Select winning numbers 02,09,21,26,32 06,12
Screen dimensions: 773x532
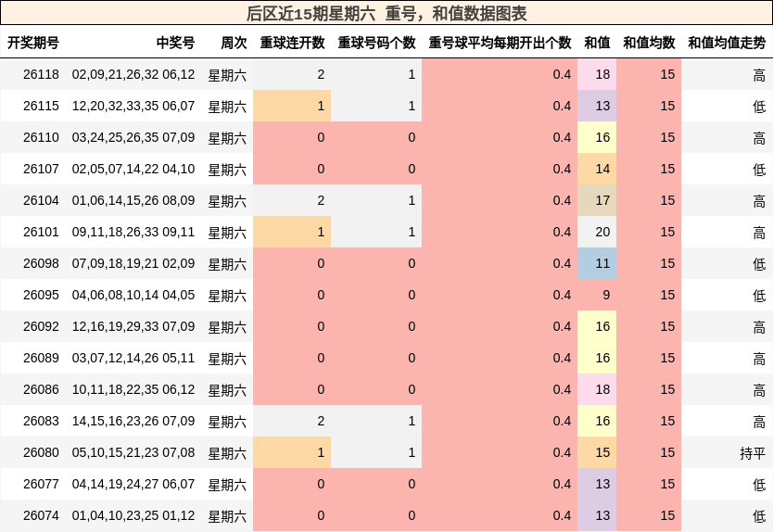tap(133, 74)
